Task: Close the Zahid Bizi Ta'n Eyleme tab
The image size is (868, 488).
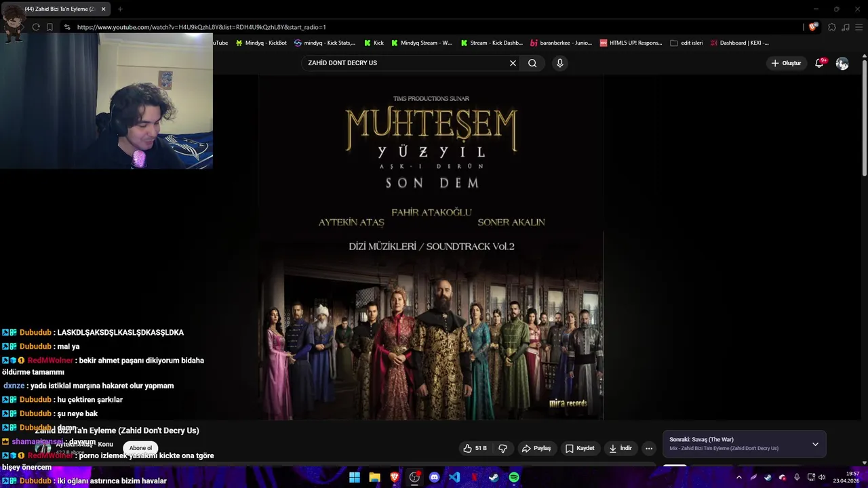Action: [104, 9]
